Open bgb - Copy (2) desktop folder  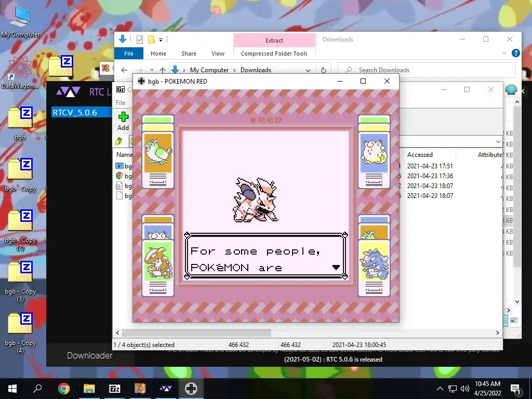20,230
